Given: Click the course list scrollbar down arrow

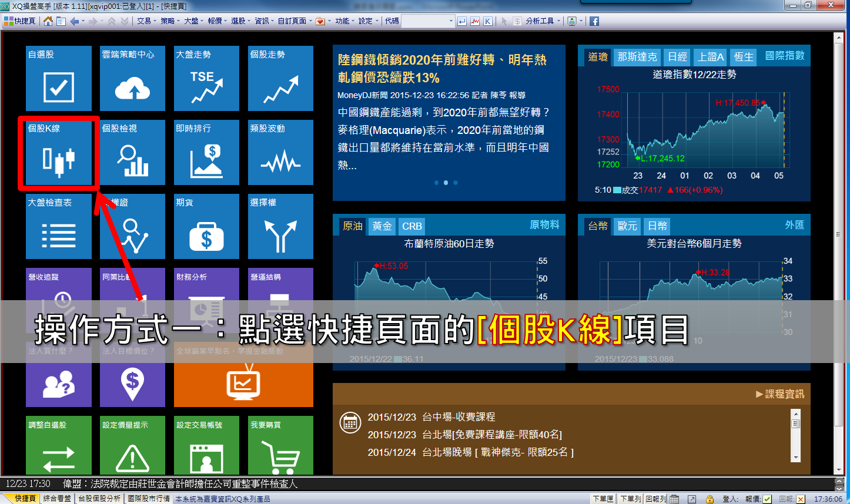Looking at the screenshot, I should (796, 457).
